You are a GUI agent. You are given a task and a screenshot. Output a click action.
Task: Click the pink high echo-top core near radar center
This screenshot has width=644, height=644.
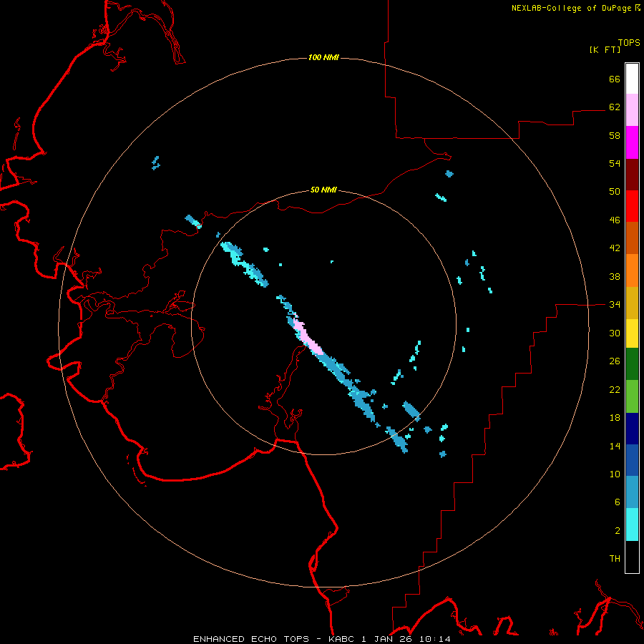pyautogui.click(x=307, y=338)
